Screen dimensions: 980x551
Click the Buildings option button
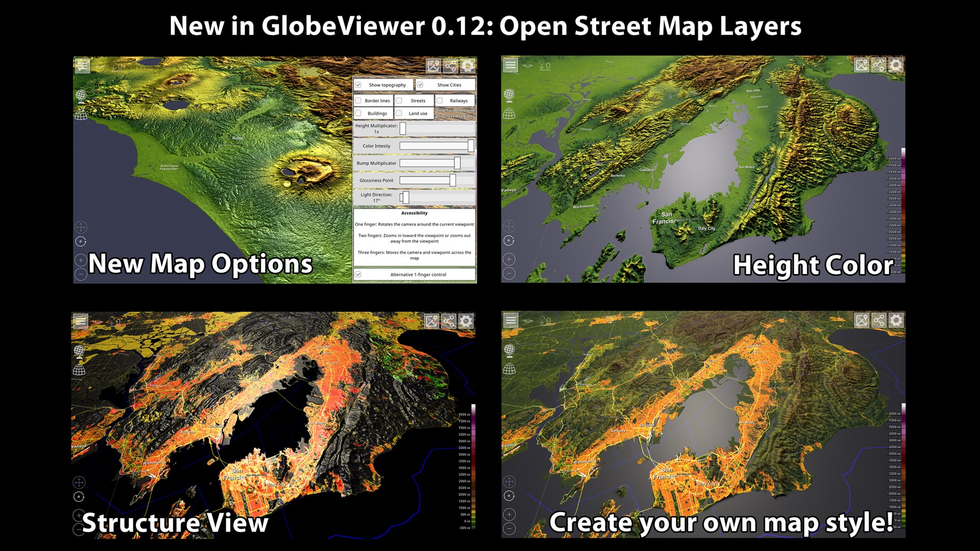pos(377,113)
